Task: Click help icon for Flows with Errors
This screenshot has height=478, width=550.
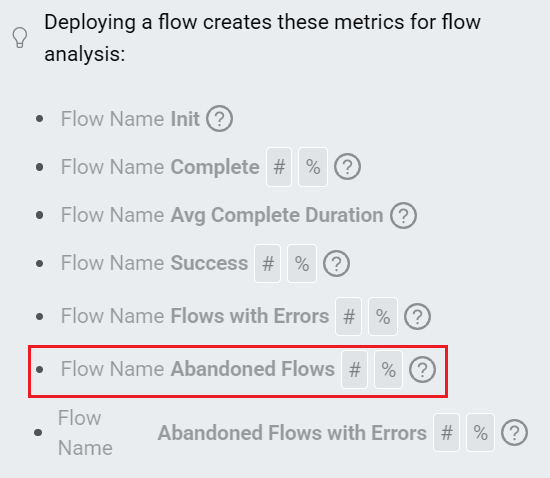Action: [417, 316]
